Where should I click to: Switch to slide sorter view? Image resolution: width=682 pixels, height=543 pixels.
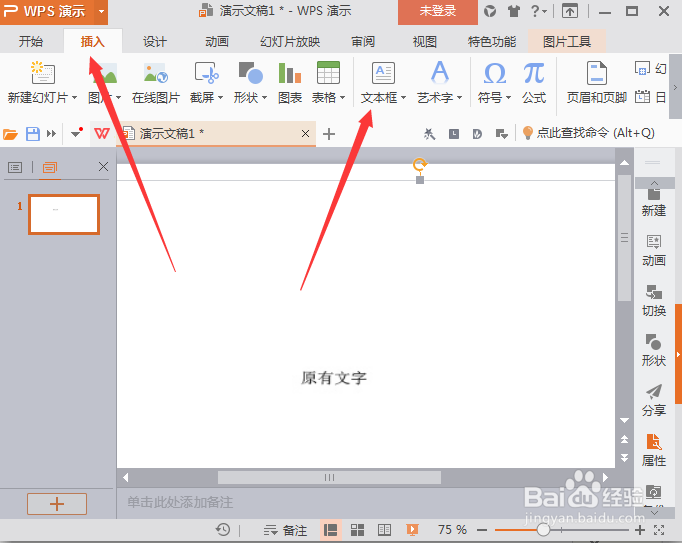[358, 530]
